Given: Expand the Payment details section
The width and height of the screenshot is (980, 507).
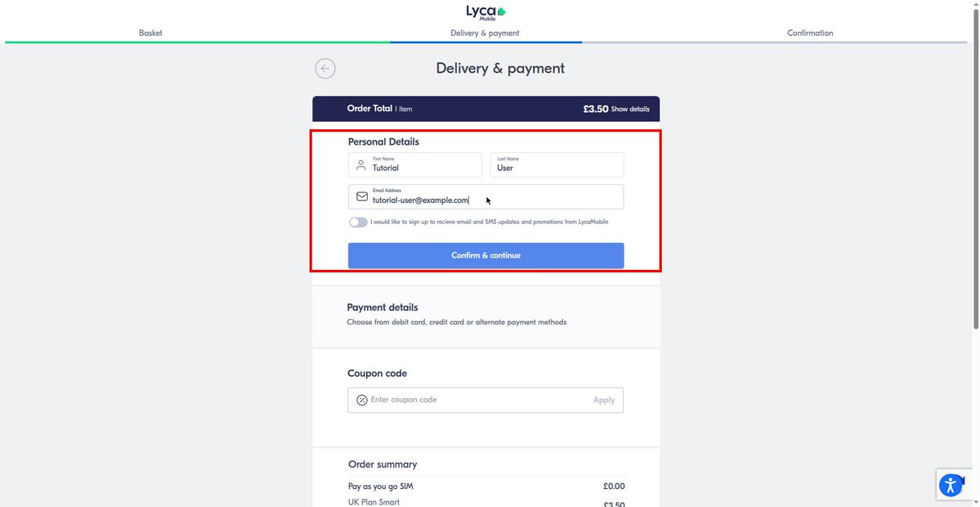Looking at the screenshot, I should (x=486, y=316).
